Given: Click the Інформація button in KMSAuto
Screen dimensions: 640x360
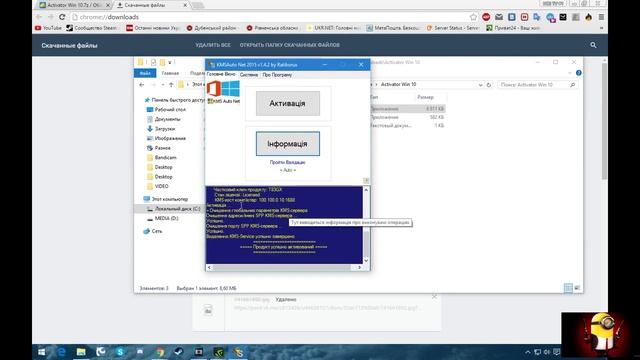Looking at the screenshot, I should tap(288, 144).
